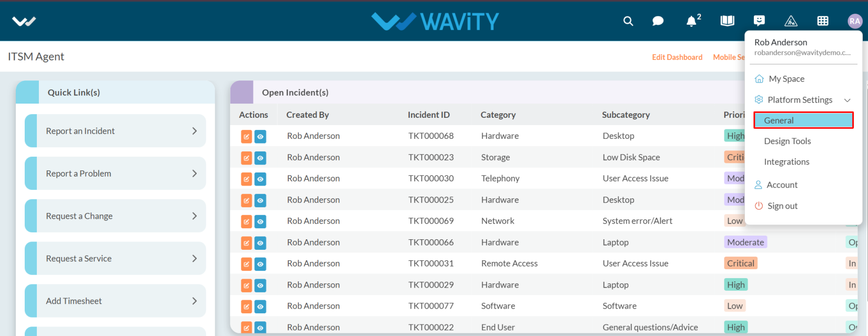Screen dimensions: 868x336
Task: View incident TKT000068 with eye icon
Action: 260,137
